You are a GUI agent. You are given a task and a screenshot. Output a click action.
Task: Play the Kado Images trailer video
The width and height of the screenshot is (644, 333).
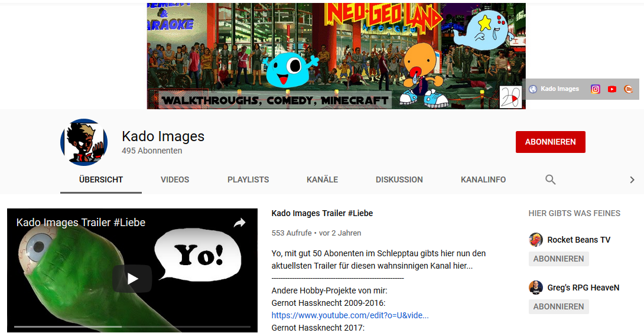tap(132, 279)
